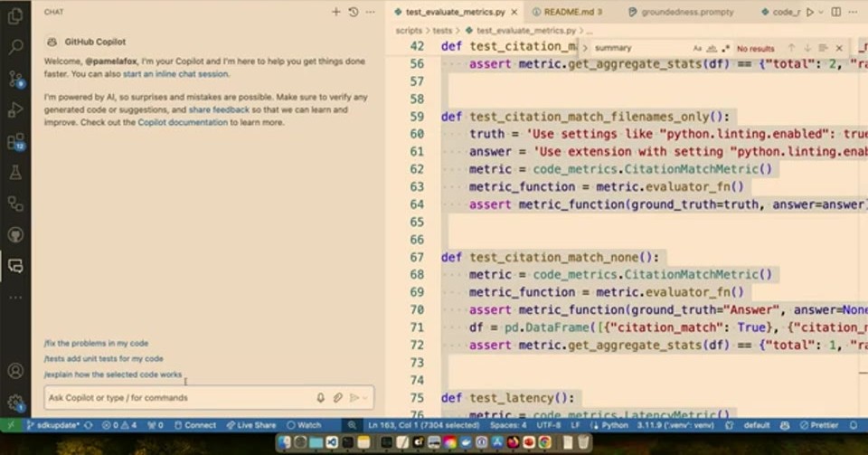Screen dimensions: 868x455
Task: Click the Prettier status bar item
Action: [819, 425]
